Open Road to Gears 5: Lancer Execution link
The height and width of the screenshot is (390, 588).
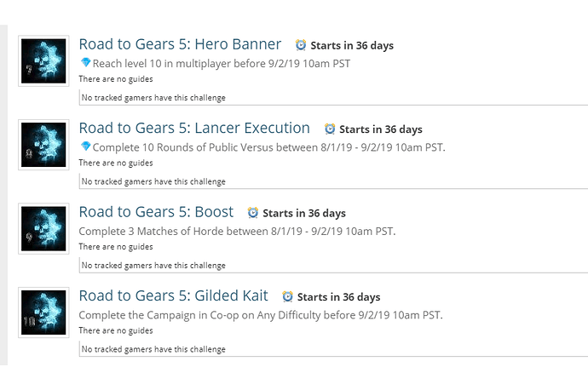coord(194,129)
